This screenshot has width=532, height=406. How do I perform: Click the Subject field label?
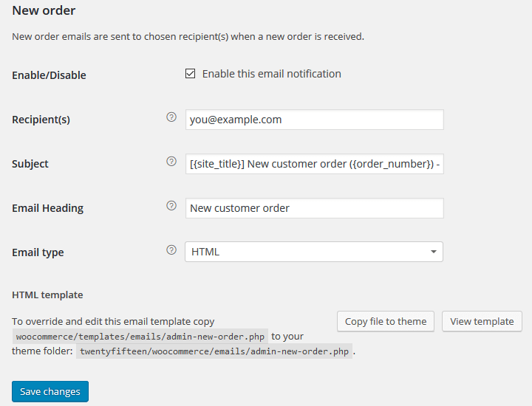tap(30, 164)
